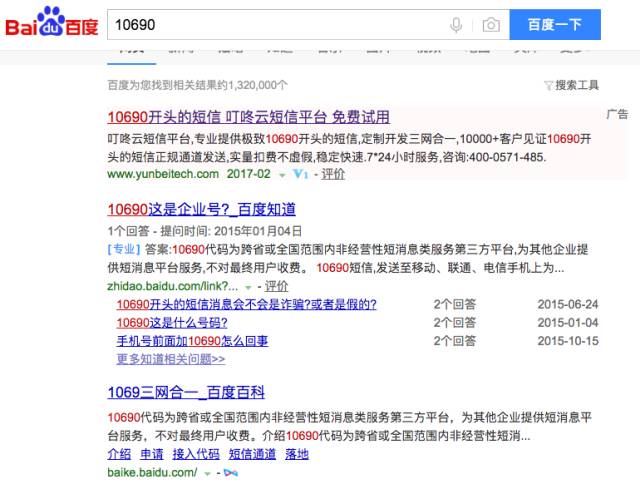Click 1个回答 - 提问时间: 2015年01月04日 text
Image resolution: width=640 pixels, height=489 pixels.
coord(204,231)
